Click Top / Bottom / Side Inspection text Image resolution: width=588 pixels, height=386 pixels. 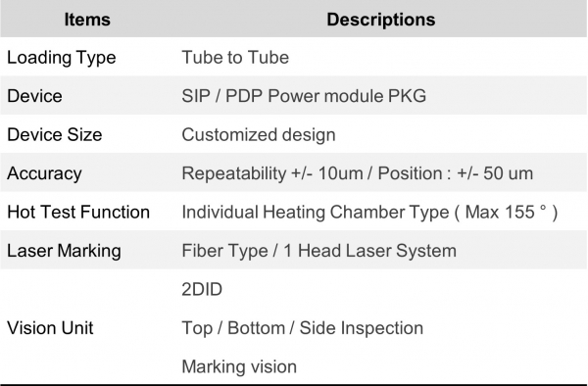302,328
